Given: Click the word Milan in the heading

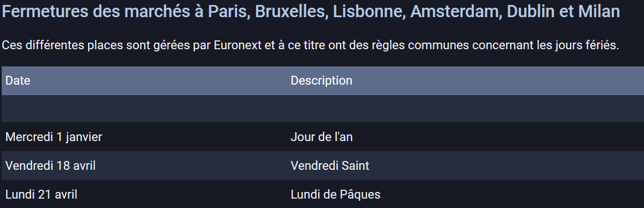Looking at the screenshot, I should click(599, 12).
